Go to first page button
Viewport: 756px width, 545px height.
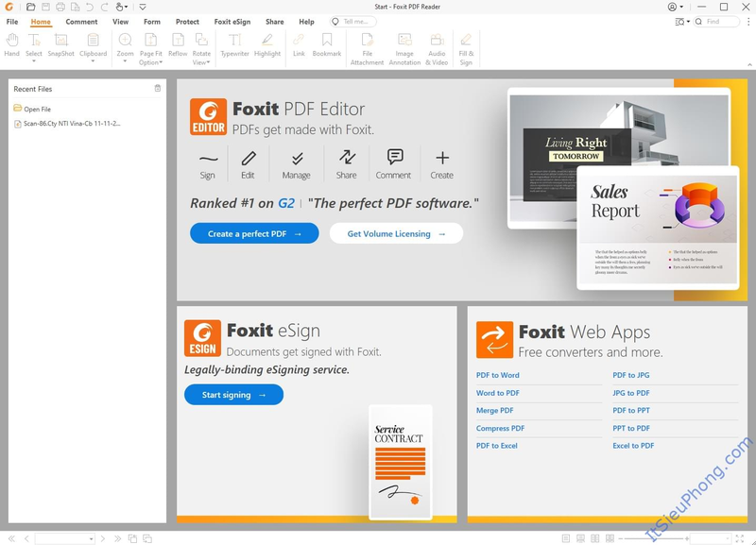(x=11, y=538)
